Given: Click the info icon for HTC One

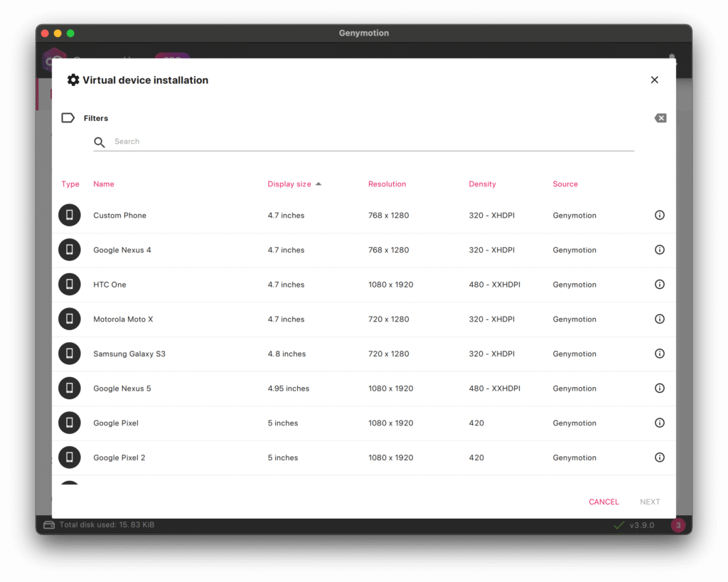Looking at the screenshot, I should click(659, 284).
